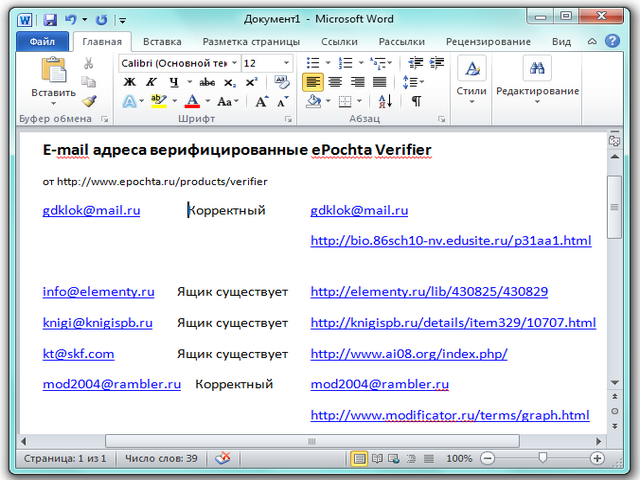Image resolution: width=640 pixels, height=480 pixels.
Task: Click the Paste clipboard icon
Action: pos(53,70)
